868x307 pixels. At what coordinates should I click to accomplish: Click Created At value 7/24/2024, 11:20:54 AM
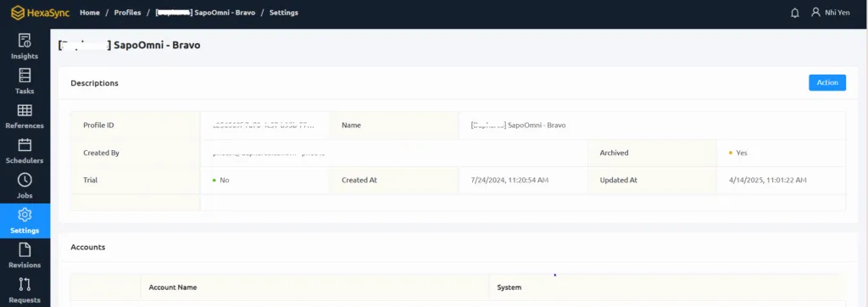509,180
